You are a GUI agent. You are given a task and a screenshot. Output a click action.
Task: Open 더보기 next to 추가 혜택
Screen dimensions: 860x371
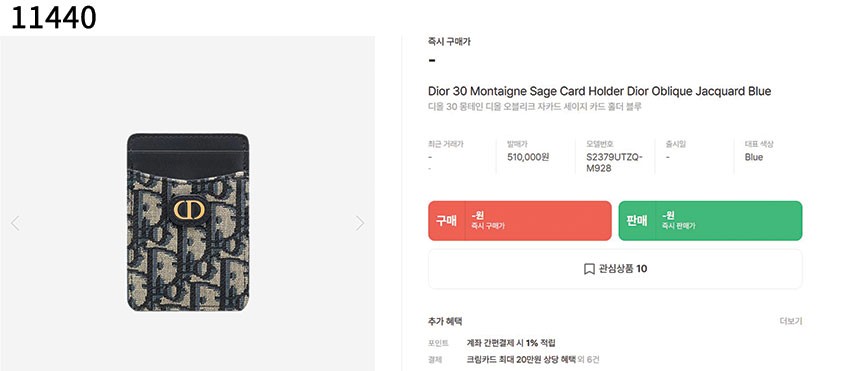pos(790,322)
